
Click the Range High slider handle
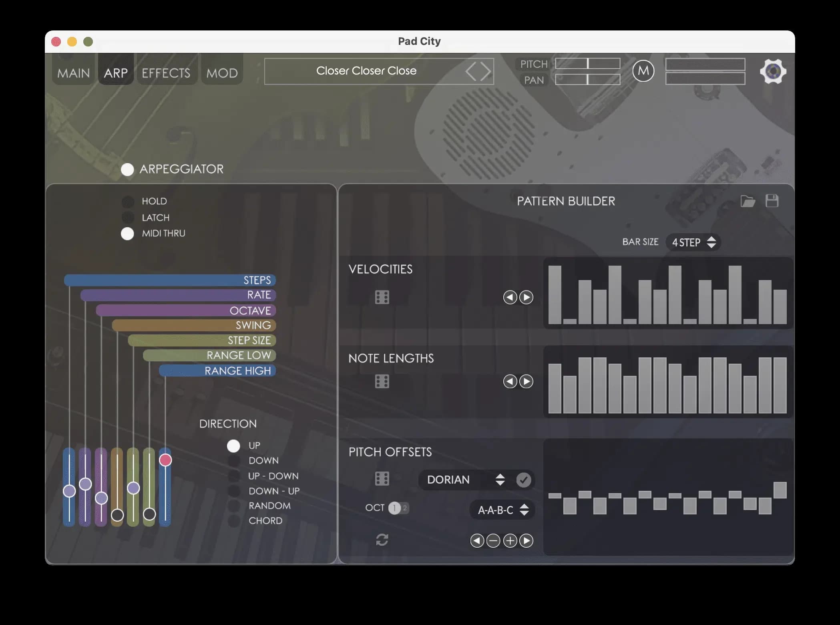click(x=165, y=460)
